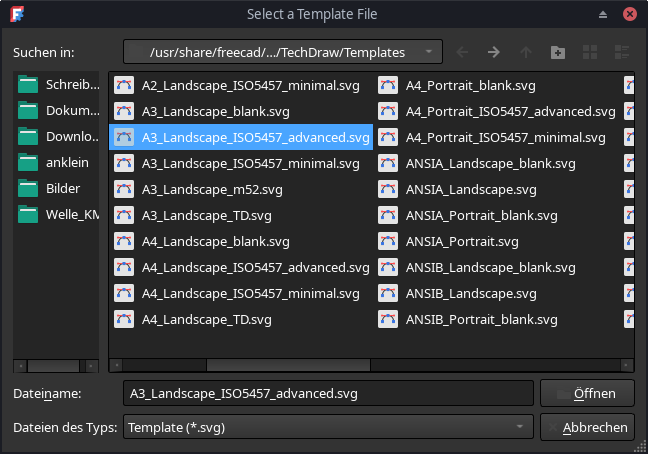Viewport: 648px width, 454px height.
Task: Click the back navigation arrow icon
Action: click(461, 52)
